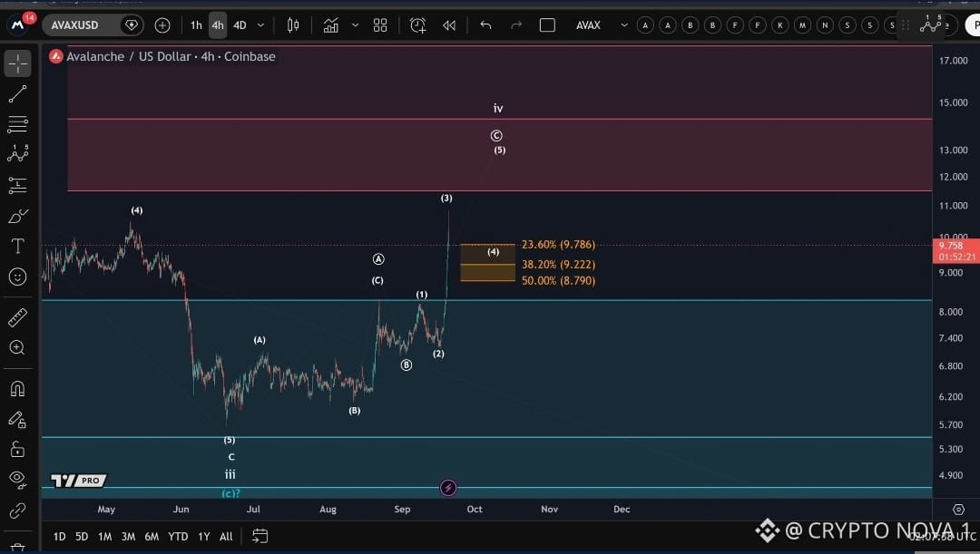The image size is (980, 554).
Task: Click the zoom in magnifier tool
Action: [17, 348]
